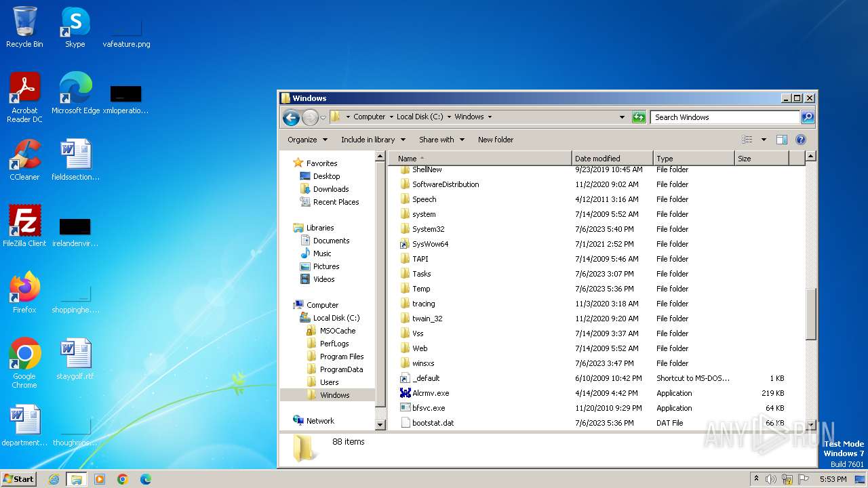The height and width of the screenshot is (488, 868).
Task: Select staygolf.rtf document on desktop
Action: [75, 359]
